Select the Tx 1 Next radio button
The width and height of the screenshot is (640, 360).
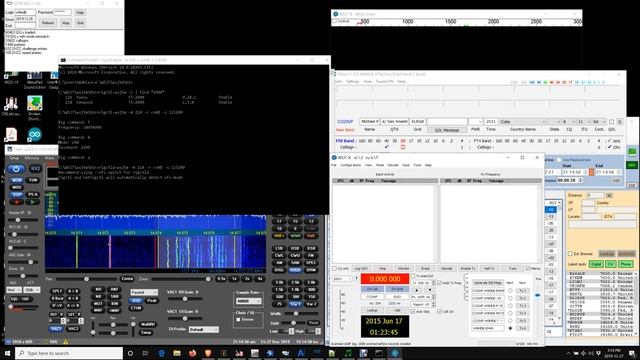(510, 291)
